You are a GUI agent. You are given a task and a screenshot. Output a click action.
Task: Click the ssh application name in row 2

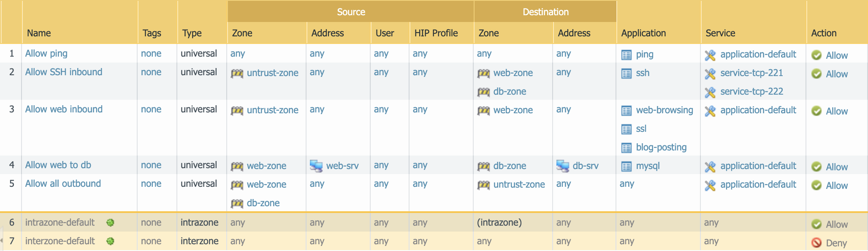click(x=643, y=73)
